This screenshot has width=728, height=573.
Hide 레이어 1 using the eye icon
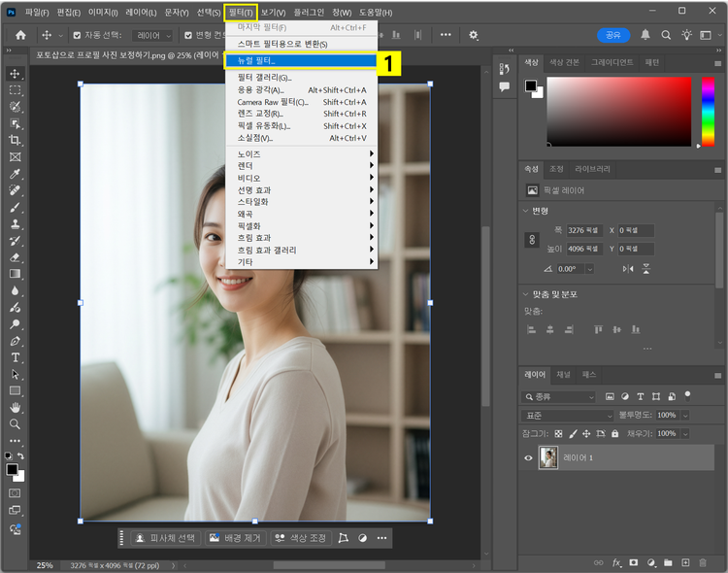click(529, 457)
